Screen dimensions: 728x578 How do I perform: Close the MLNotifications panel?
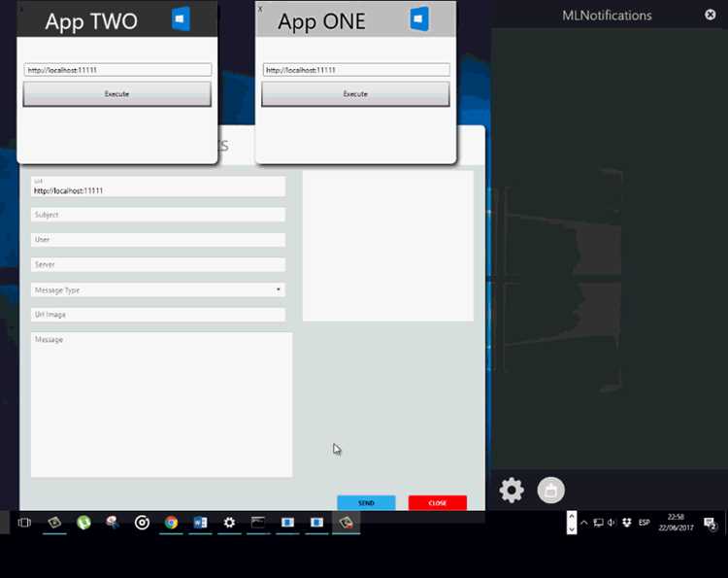pos(710,15)
